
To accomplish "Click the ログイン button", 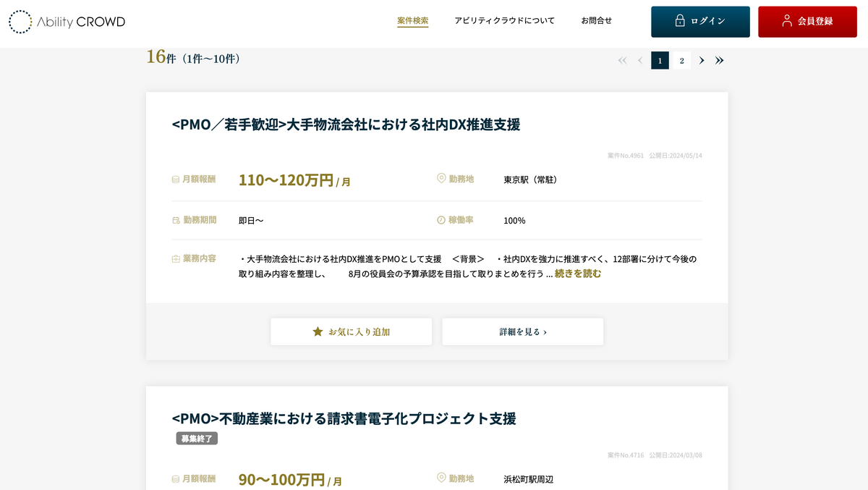I will 700,22.
